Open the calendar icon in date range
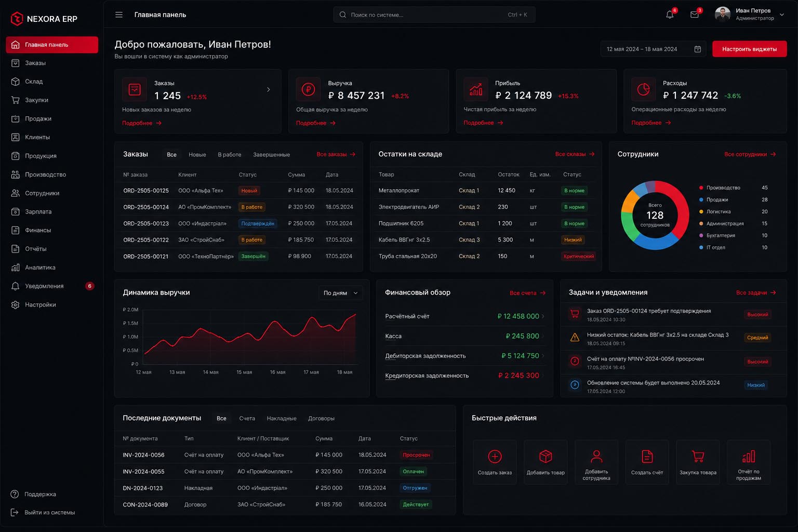The image size is (798, 532). coord(698,49)
